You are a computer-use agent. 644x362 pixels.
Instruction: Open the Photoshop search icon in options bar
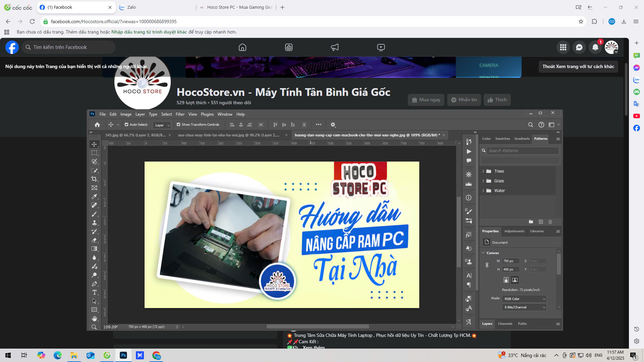[x=530, y=125]
